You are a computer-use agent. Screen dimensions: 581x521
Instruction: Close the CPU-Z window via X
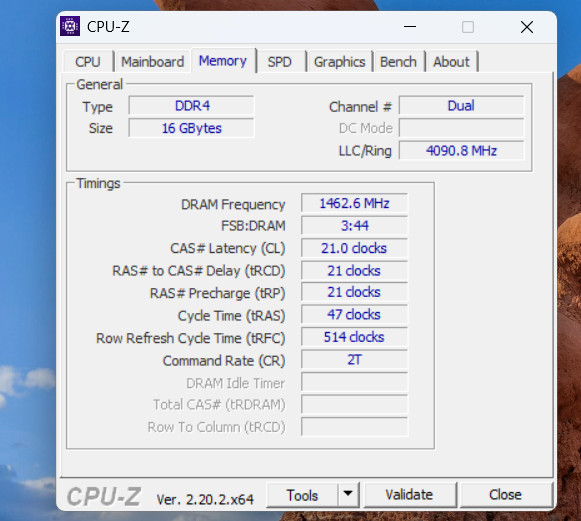click(x=527, y=27)
